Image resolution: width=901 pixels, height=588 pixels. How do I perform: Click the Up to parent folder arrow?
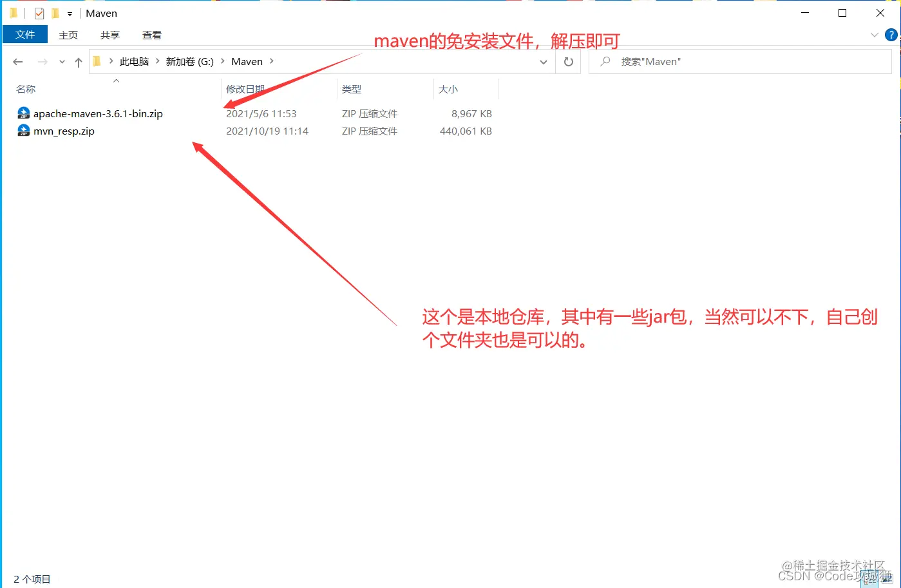click(78, 61)
